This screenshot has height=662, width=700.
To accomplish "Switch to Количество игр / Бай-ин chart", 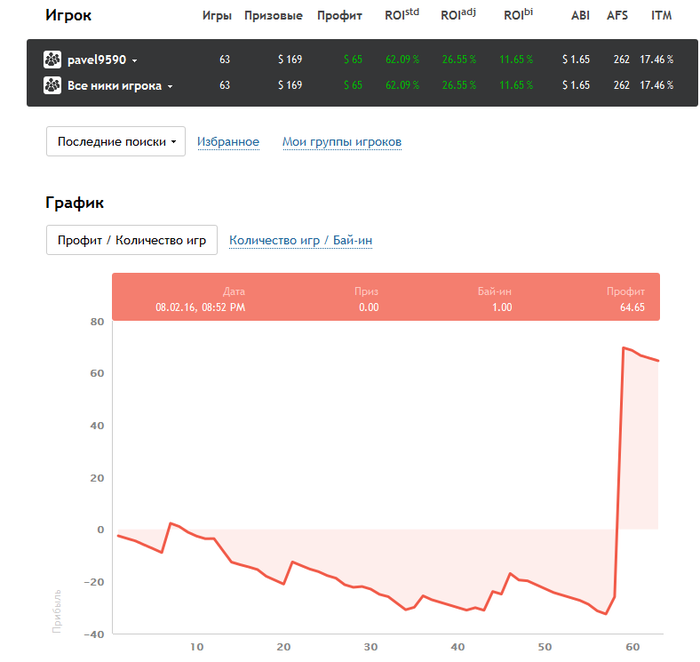I will (x=301, y=240).
